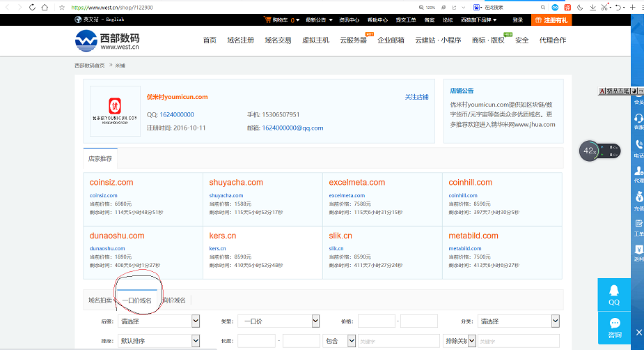Viewport: 644px width, 350px height.
Task: Open the 类型 dropdown showing 一口价
Action: (278, 321)
